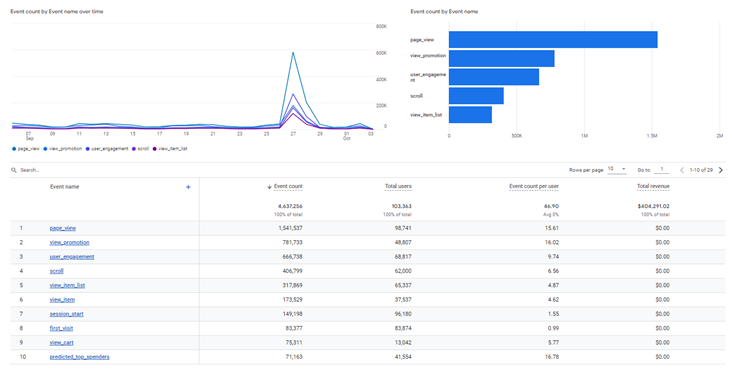This screenshot has height=370, width=732.
Task: Open the view_item event link
Action: pyautogui.click(x=62, y=300)
